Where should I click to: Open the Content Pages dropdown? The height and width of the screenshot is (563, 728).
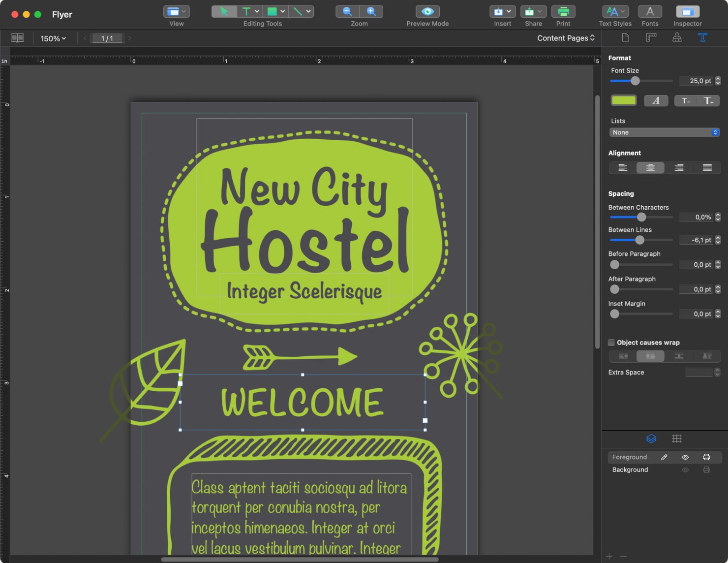pyautogui.click(x=566, y=38)
